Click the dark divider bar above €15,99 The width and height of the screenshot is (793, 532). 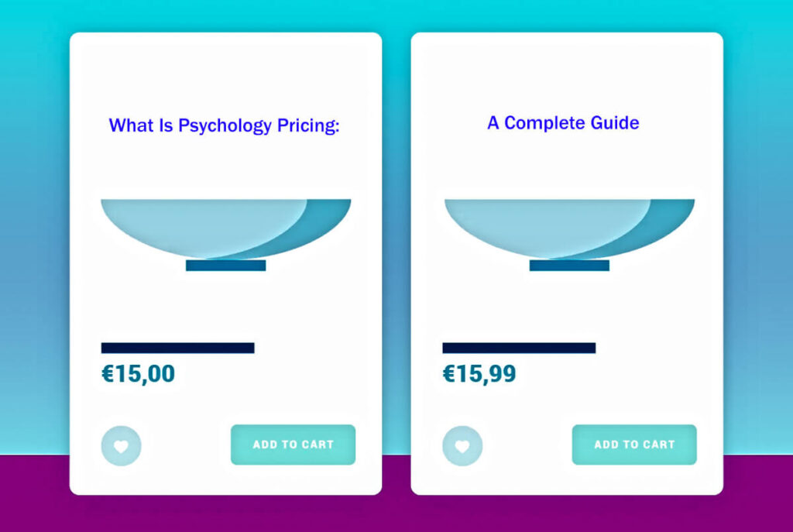[x=518, y=348]
